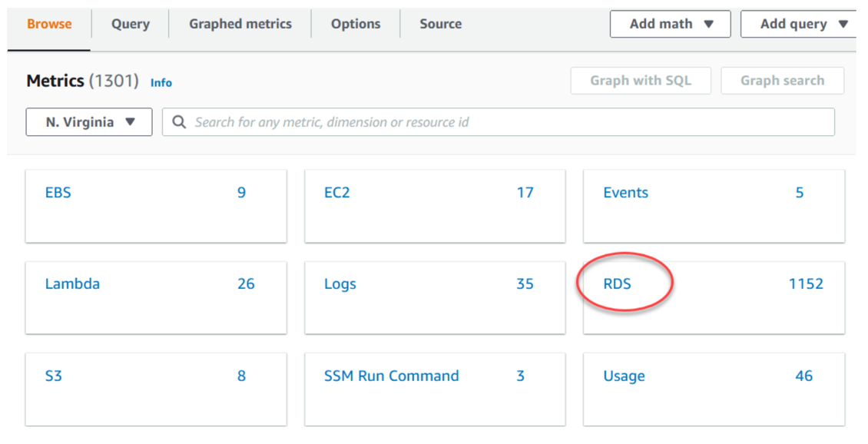The image size is (868, 444).
Task: Select the Browse tab
Action: point(49,24)
